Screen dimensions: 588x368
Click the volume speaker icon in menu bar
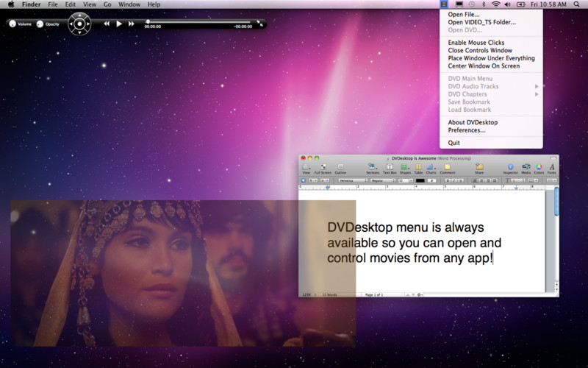coord(507,4)
